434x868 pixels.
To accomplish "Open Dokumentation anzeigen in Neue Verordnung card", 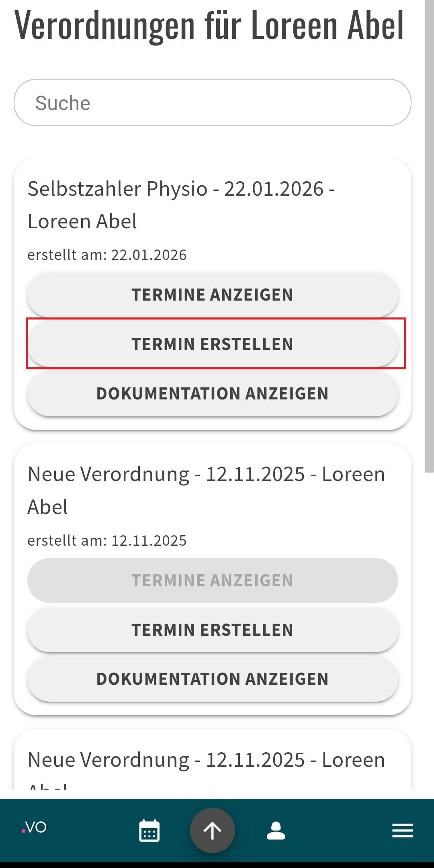I will [212, 679].
